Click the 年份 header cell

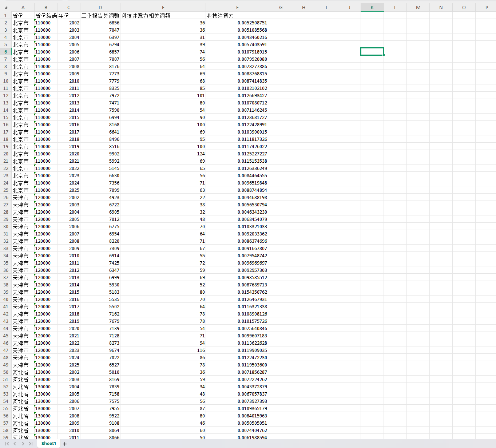tap(69, 16)
